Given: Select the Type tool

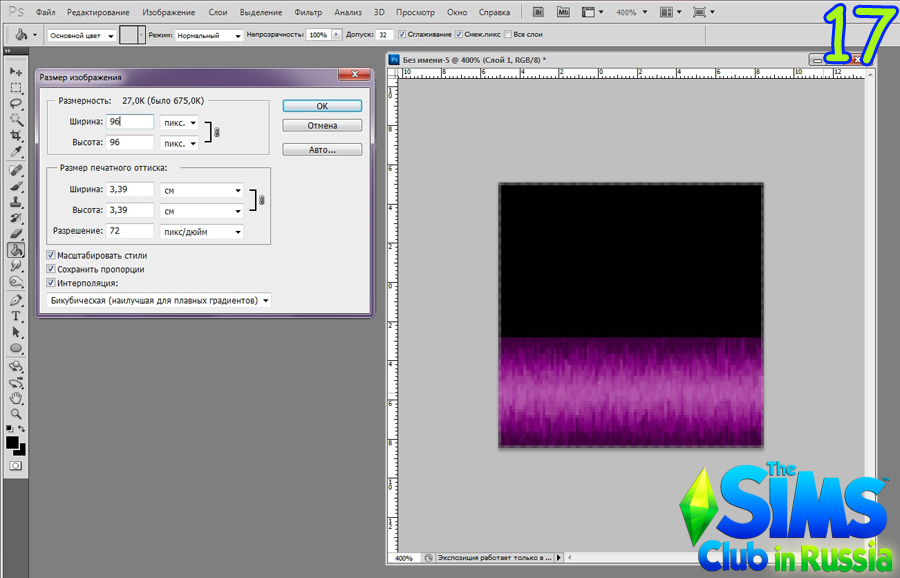Looking at the screenshot, I should [16, 315].
